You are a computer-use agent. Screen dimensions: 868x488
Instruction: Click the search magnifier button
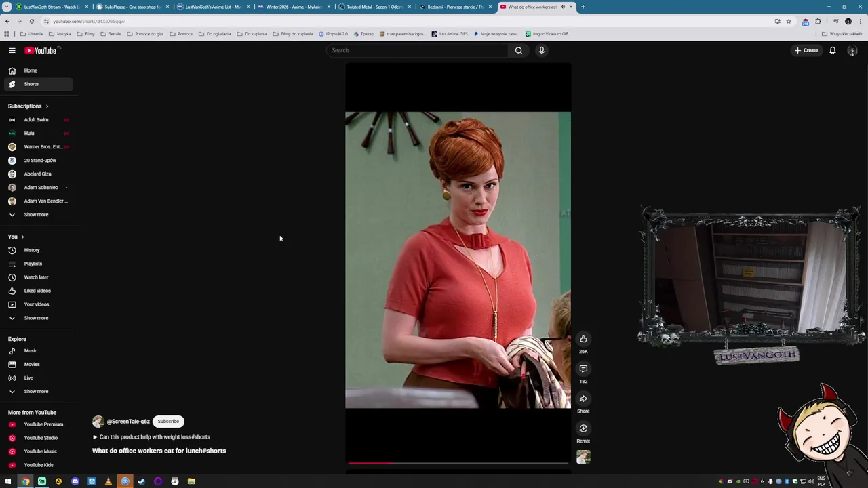519,50
